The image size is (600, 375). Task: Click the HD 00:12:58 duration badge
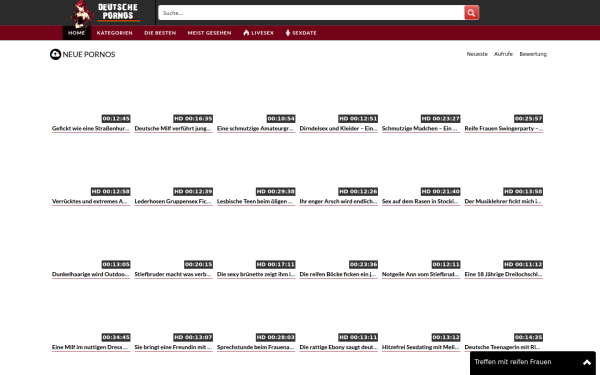click(x=111, y=191)
